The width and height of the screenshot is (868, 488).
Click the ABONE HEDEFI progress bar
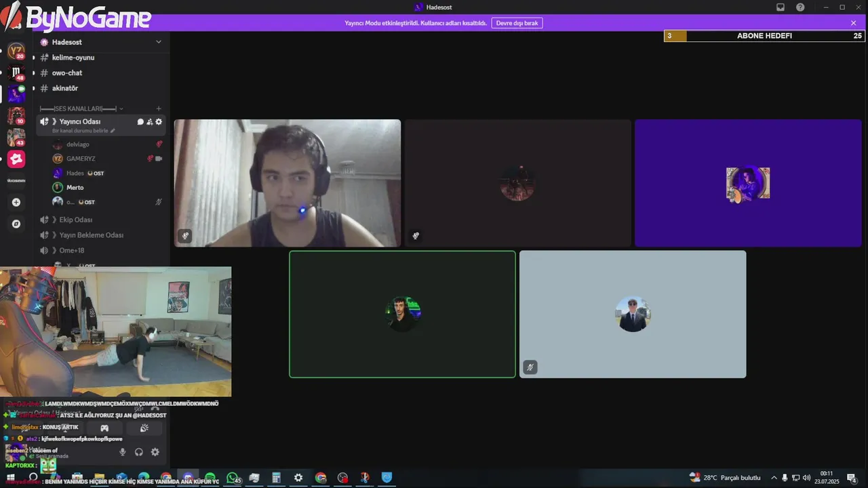tap(764, 36)
